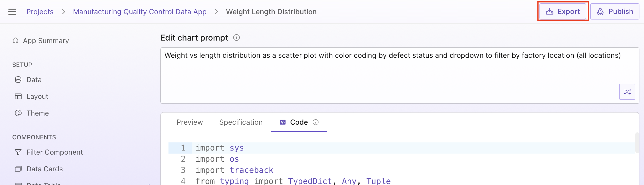Switch to the Specification tab
Screen dimensions: 644x185
pyautogui.click(x=241, y=122)
